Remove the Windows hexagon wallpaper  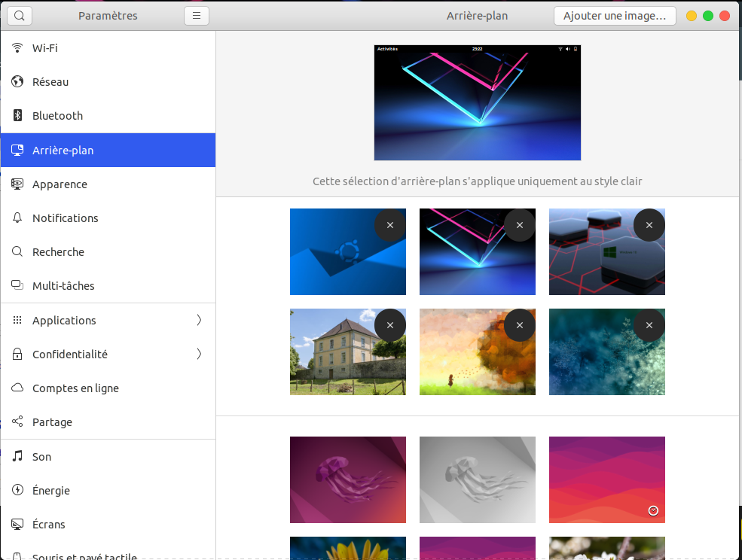pyautogui.click(x=649, y=225)
